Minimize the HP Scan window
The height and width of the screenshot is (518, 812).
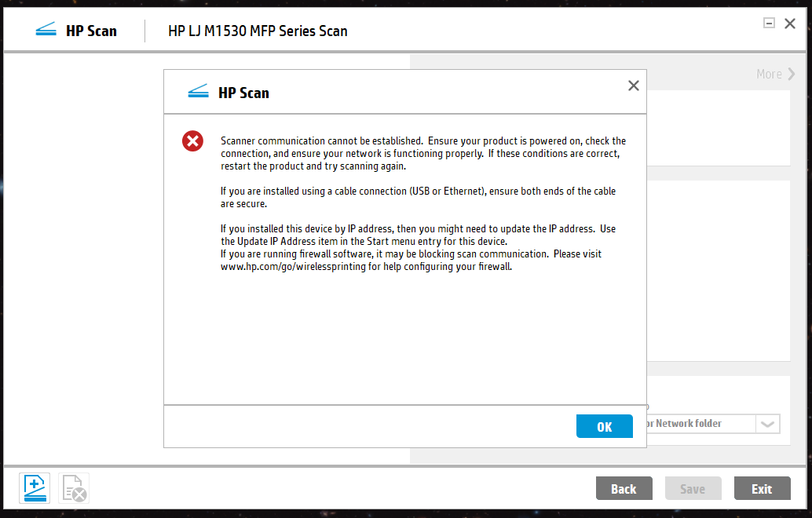pos(768,23)
